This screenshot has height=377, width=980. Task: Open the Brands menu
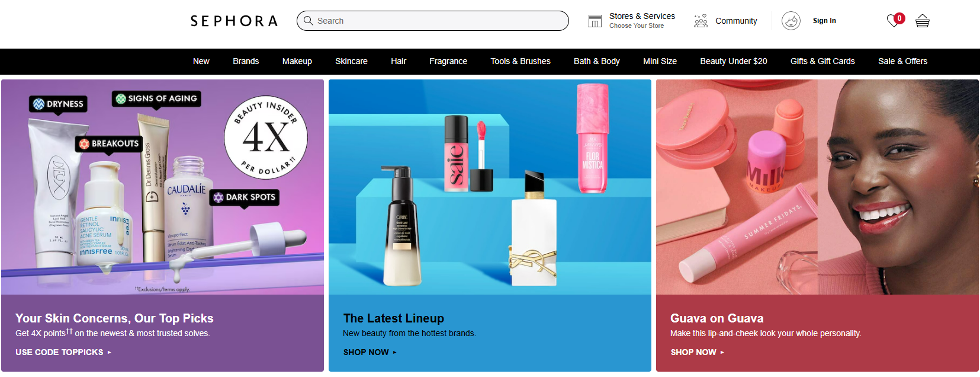pyautogui.click(x=246, y=61)
